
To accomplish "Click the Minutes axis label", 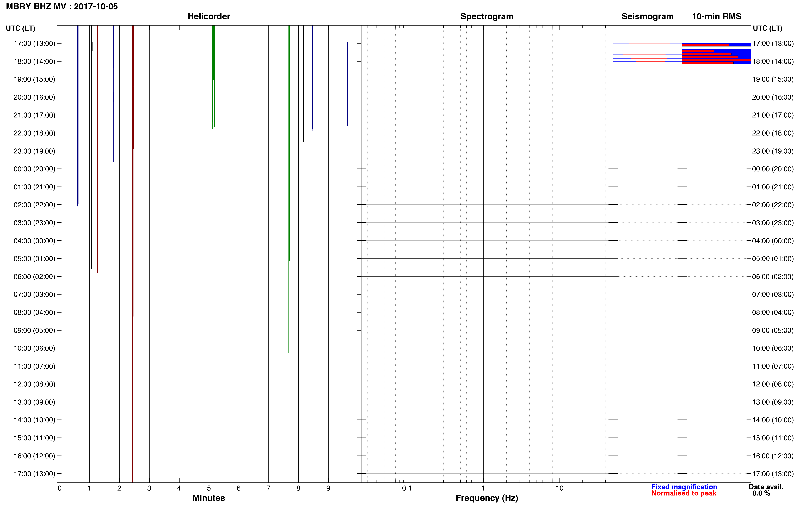I will click(x=209, y=498).
